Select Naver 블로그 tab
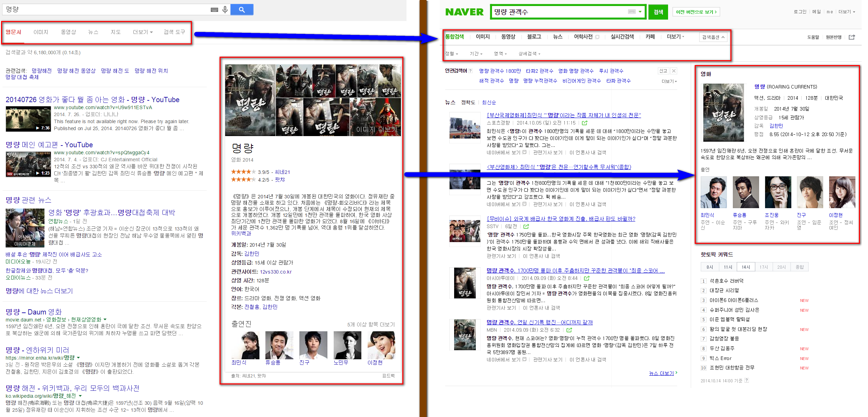The width and height of the screenshot is (868, 417). tap(534, 37)
